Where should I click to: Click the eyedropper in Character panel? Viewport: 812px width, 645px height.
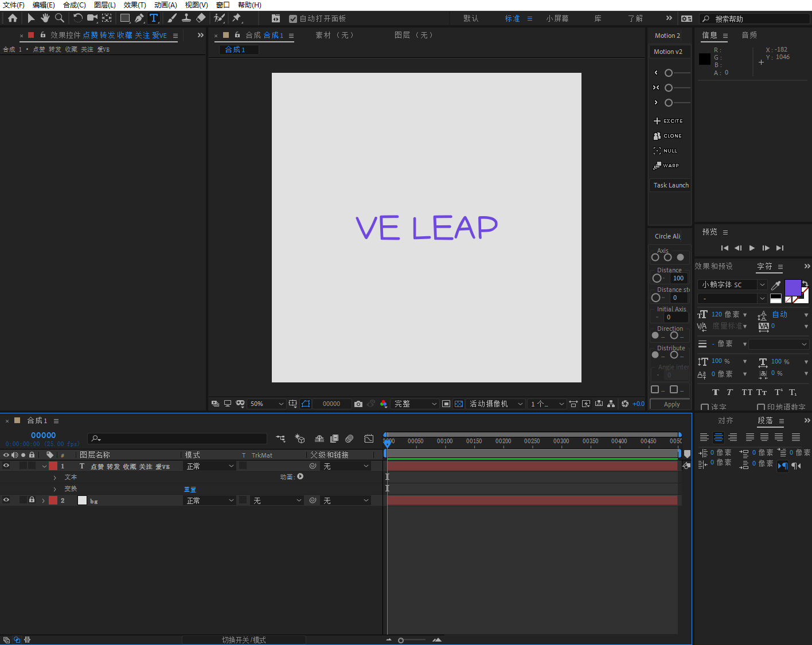(776, 285)
